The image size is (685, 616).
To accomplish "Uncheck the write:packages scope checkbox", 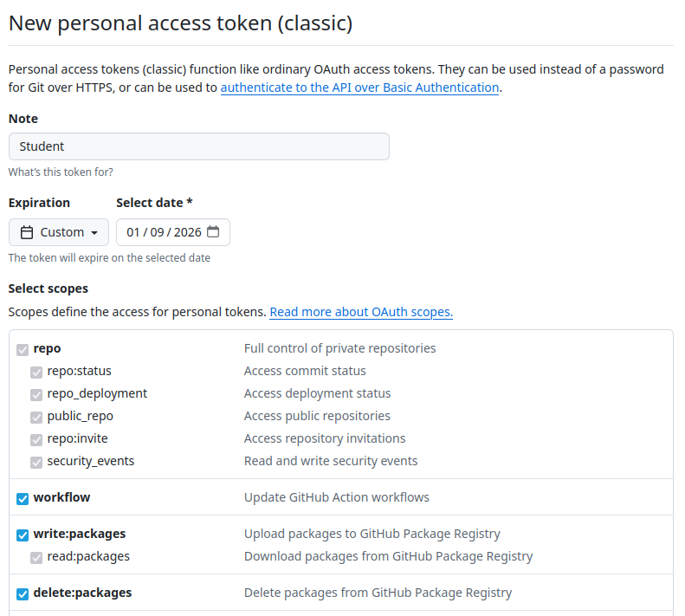I will click(x=23, y=535).
